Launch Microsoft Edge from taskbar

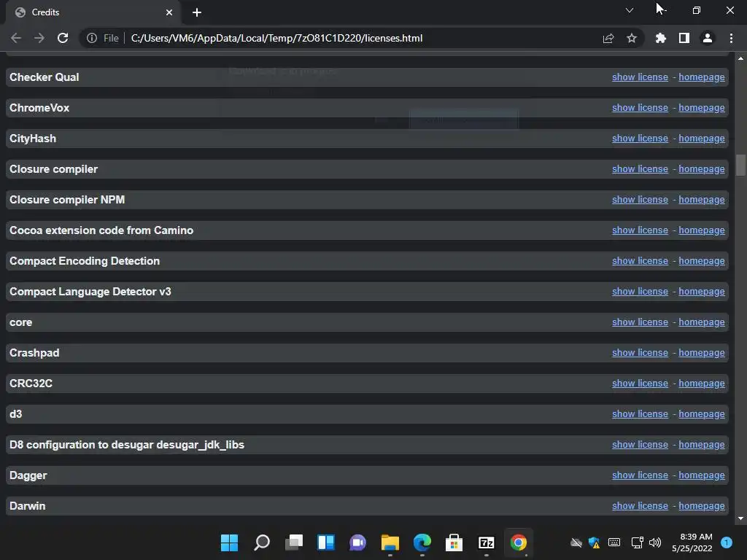422,542
